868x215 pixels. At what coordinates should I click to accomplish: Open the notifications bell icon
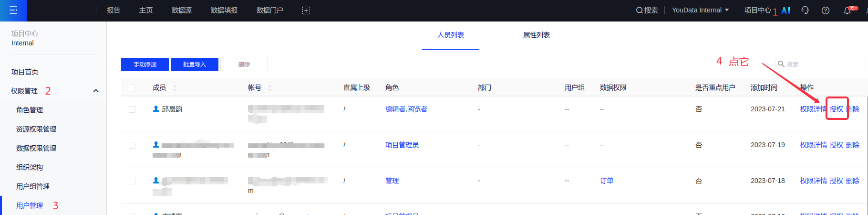click(x=847, y=11)
